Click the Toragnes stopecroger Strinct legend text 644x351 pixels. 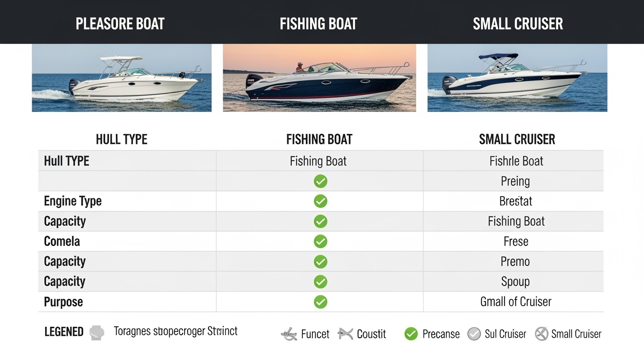[176, 331]
